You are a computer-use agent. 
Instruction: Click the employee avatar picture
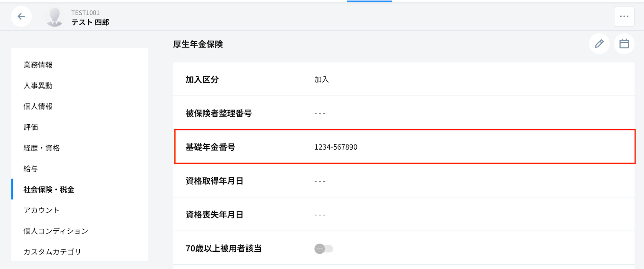(x=54, y=17)
